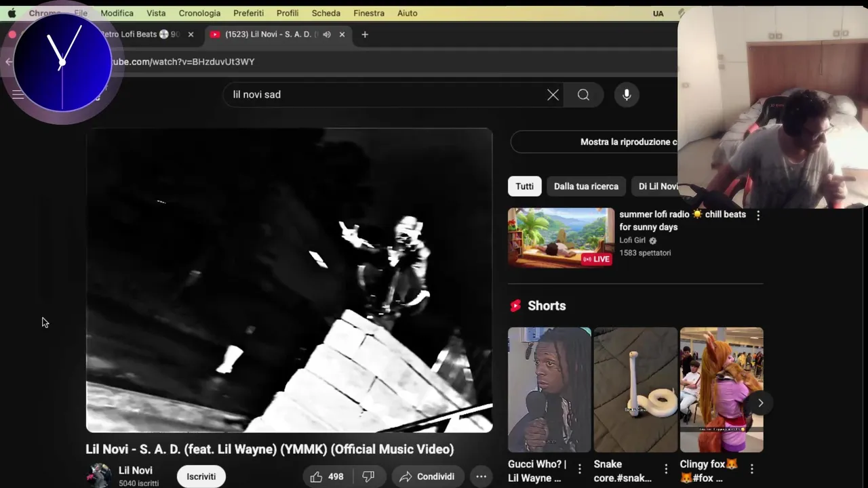Viewport: 868px width, 488px height.
Task: Select the Tutti filter chip
Action: 524,186
